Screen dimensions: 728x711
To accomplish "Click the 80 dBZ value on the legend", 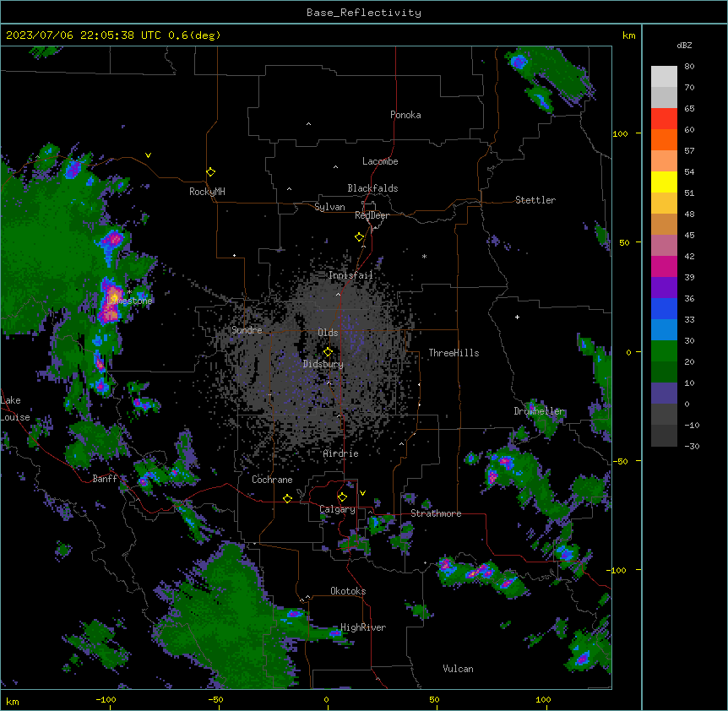I will pyautogui.click(x=689, y=67).
